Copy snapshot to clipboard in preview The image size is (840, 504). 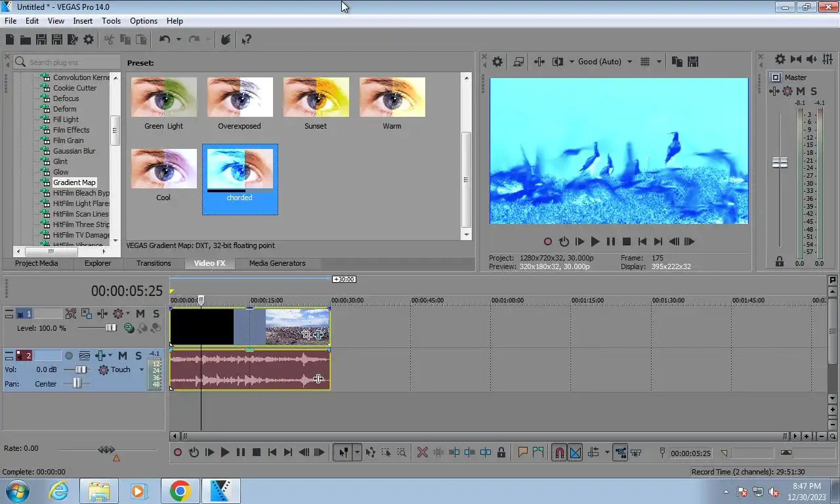(677, 62)
